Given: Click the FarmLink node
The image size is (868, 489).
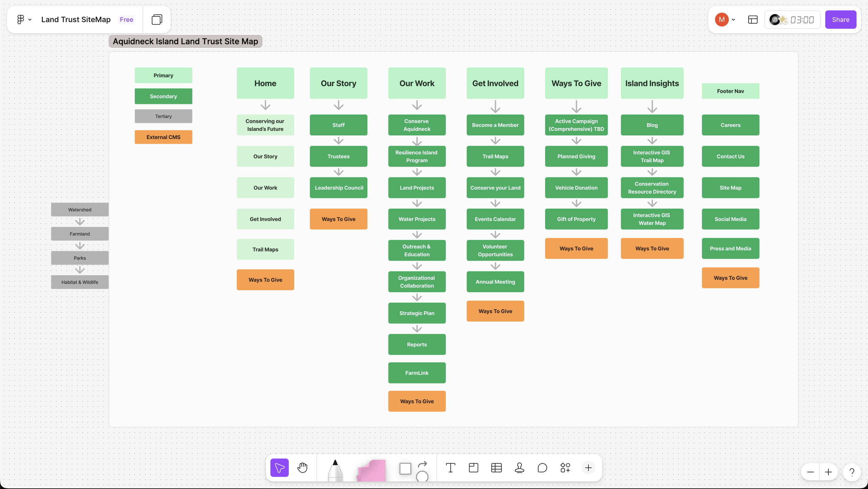Looking at the screenshot, I should click(x=417, y=373).
